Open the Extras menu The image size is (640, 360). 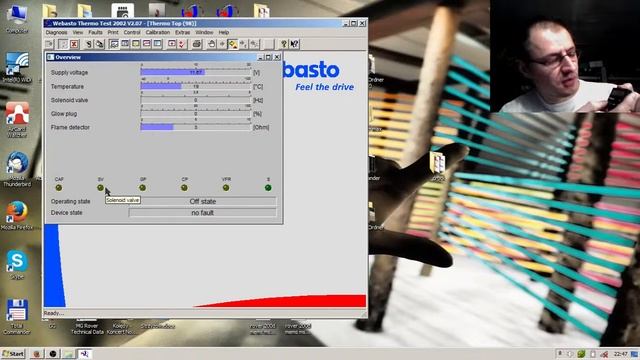[x=182, y=32]
